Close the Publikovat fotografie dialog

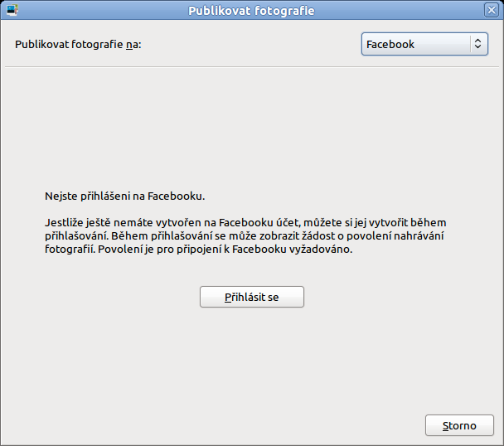492,10
